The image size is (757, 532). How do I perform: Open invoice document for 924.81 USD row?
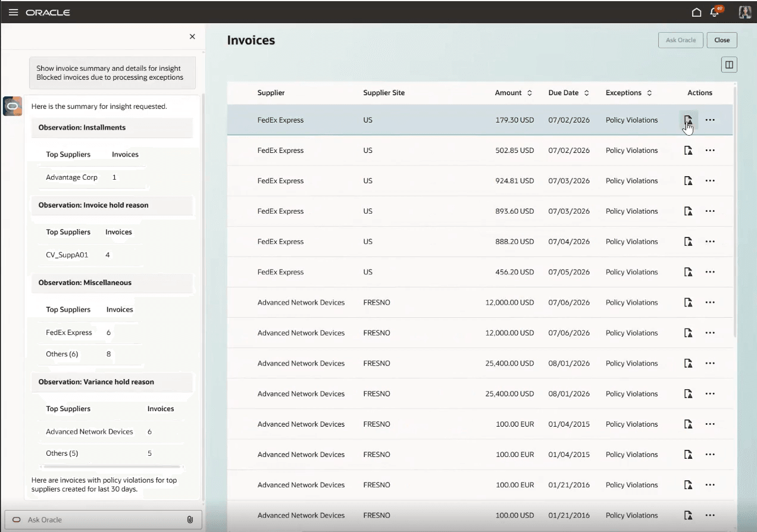click(x=688, y=181)
